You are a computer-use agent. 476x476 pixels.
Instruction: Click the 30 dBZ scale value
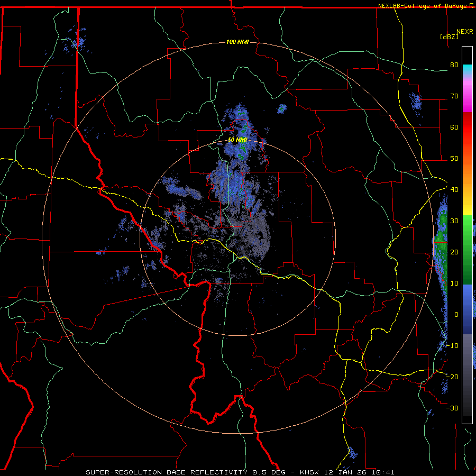454,221
